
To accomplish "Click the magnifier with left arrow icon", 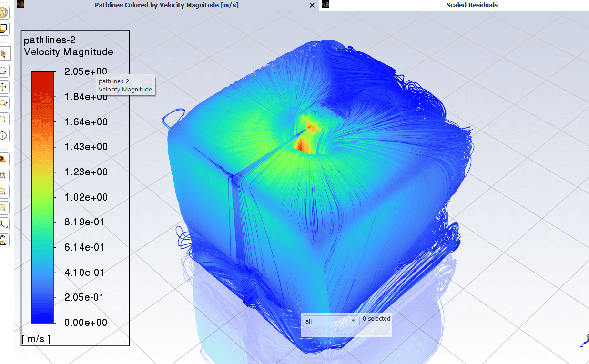I will pos(3,192).
